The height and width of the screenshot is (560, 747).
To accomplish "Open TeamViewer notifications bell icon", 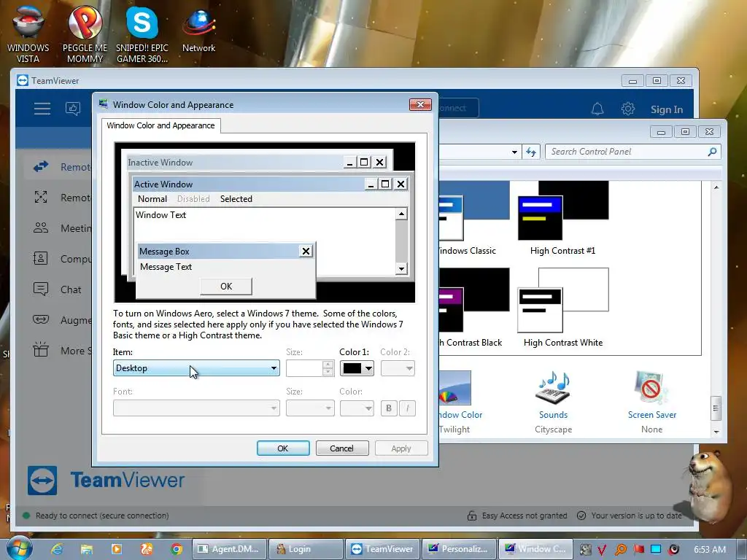I will click(597, 109).
